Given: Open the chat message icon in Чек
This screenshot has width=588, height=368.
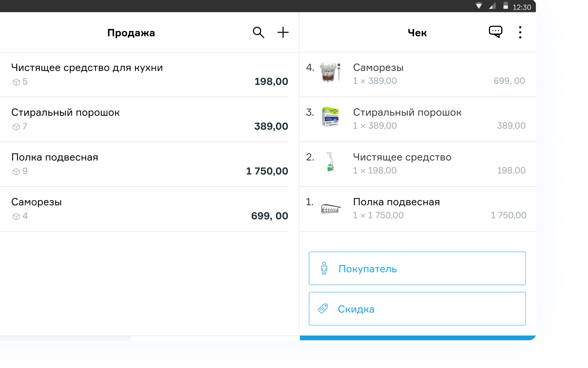Looking at the screenshot, I should (x=495, y=32).
